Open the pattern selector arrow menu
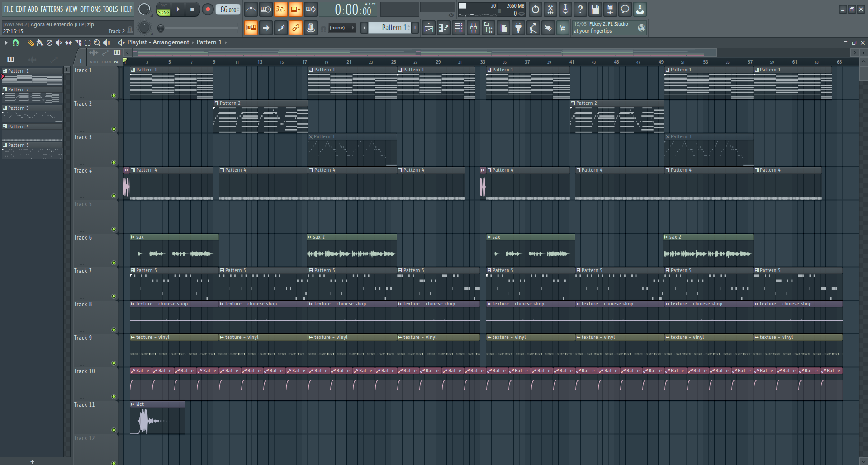The width and height of the screenshot is (868, 465). pyautogui.click(x=364, y=28)
